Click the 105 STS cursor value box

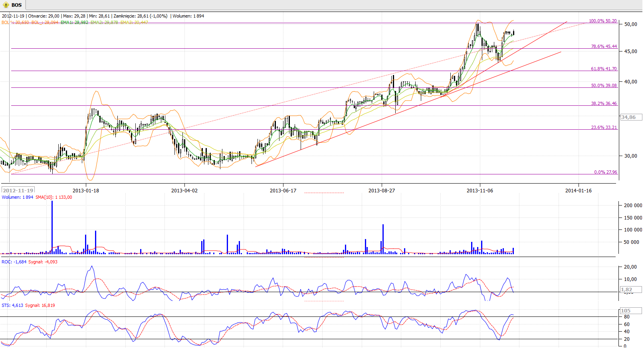tap(631, 311)
